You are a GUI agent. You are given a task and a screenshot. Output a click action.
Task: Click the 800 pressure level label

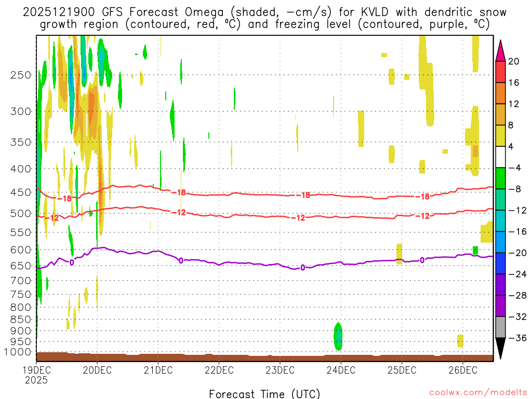(x=21, y=308)
